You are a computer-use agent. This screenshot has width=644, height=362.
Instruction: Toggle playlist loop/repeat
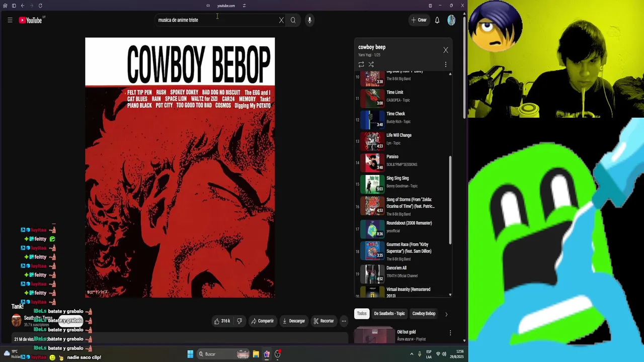[x=361, y=64]
